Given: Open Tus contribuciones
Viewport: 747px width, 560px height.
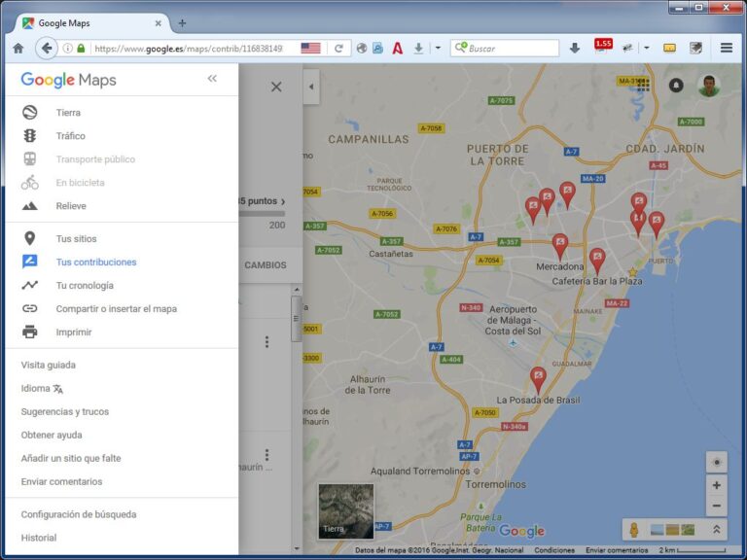Looking at the screenshot, I should (x=96, y=262).
